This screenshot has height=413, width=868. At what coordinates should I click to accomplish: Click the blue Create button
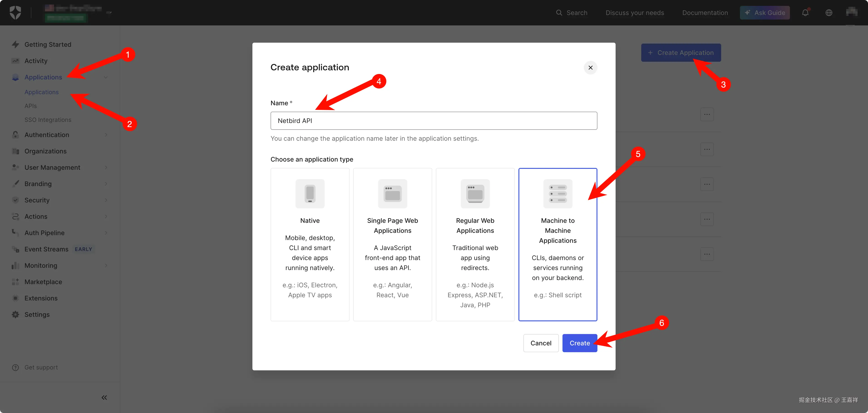click(x=579, y=343)
